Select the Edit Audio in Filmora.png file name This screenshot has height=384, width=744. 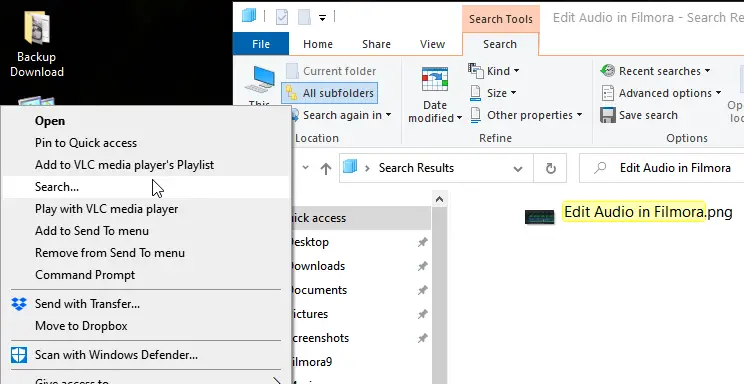648,212
